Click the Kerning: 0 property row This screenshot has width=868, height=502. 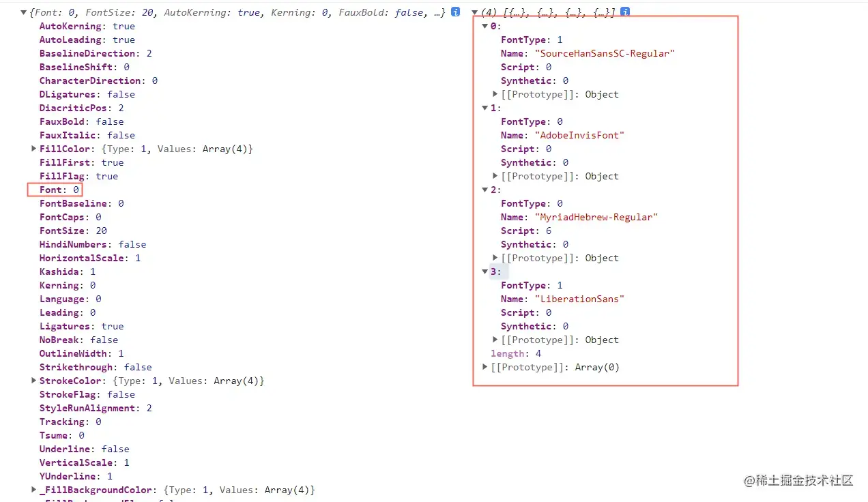point(68,285)
